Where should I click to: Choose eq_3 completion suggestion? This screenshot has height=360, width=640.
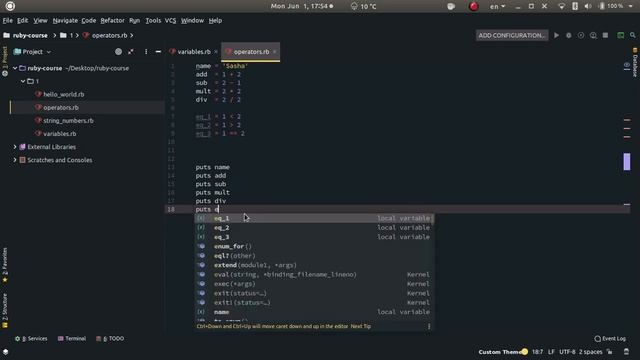coord(313,237)
